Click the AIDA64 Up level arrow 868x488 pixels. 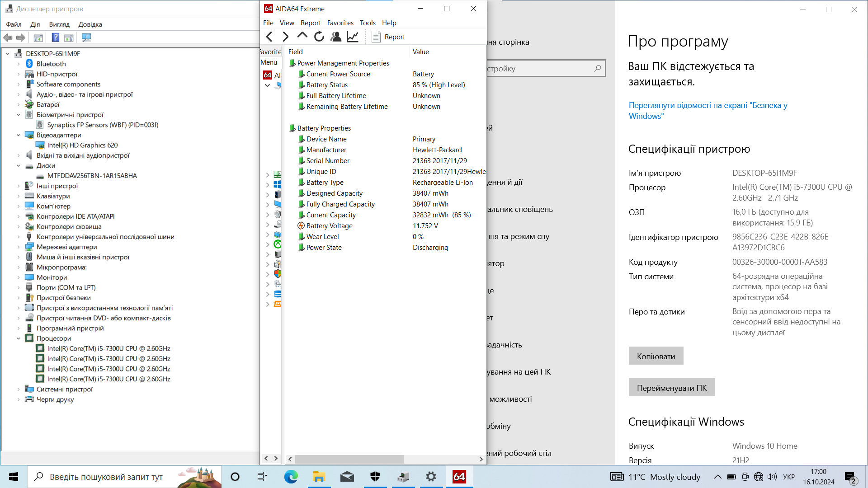[302, 36]
